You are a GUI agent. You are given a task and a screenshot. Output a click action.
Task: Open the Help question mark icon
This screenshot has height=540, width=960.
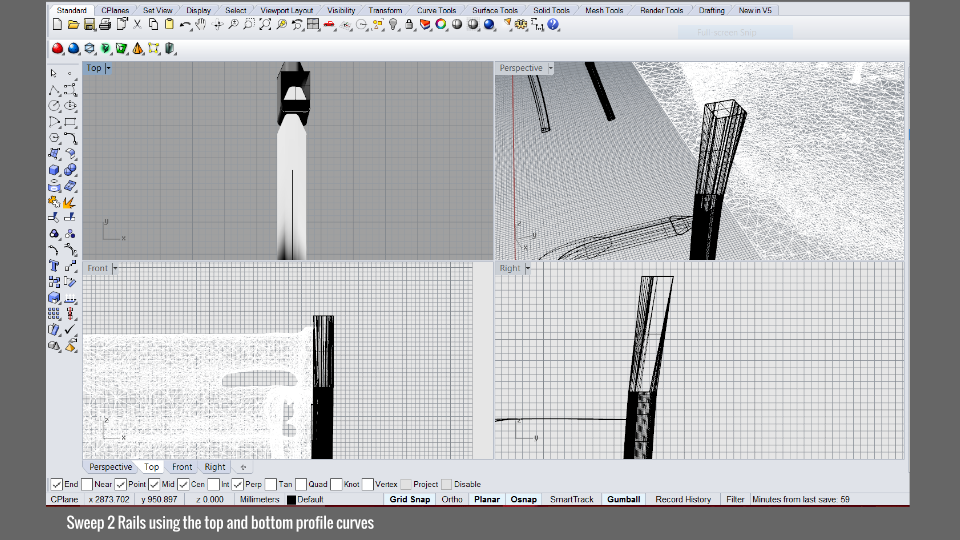(x=553, y=24)
